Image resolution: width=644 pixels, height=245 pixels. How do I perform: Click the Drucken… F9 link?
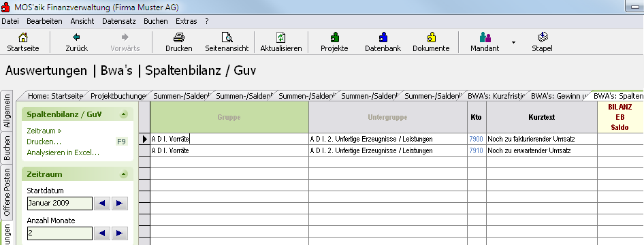44,142
